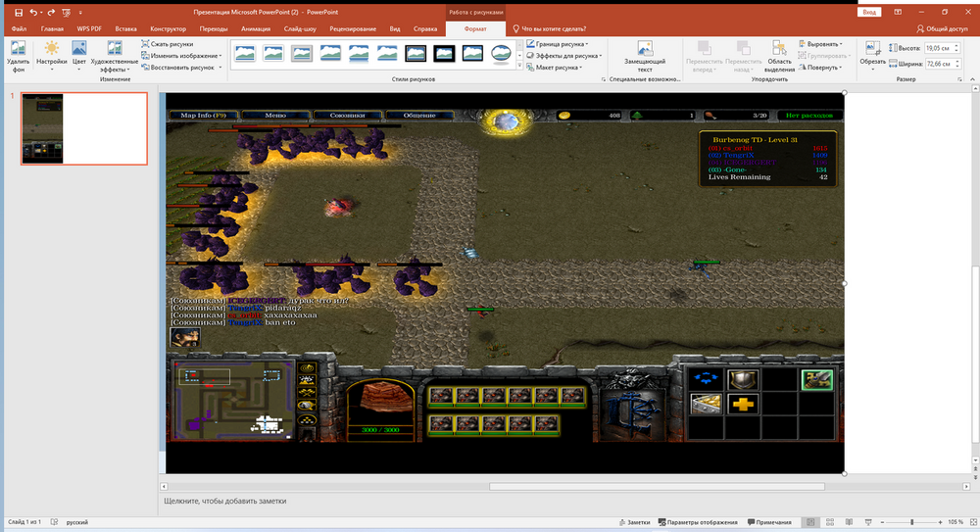Open the Повернуть dropdown
The image size is (980, 532).
(821, 68)
